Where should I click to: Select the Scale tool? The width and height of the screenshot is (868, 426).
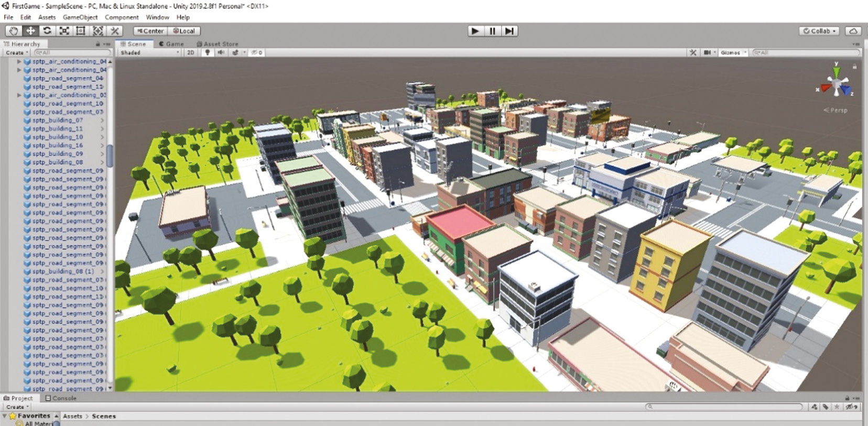click(x=64, y=31)
